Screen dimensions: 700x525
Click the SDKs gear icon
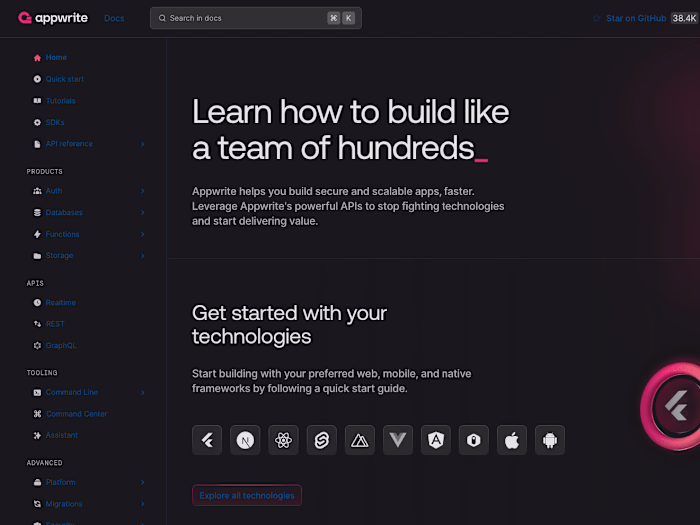37,122
